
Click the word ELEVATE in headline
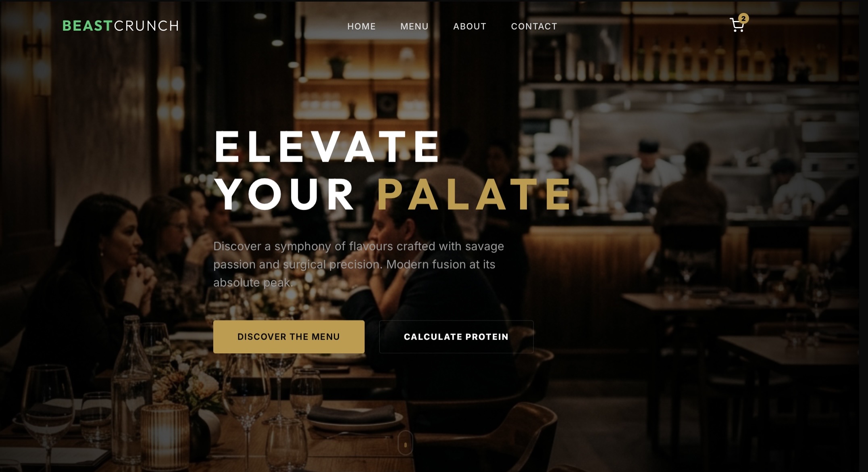point(327,146)
